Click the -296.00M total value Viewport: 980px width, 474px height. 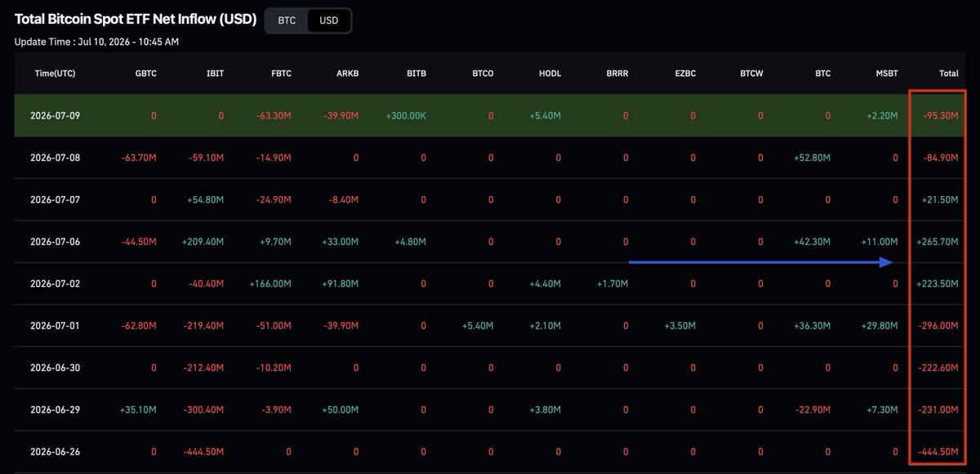click(x=939, y=326)
